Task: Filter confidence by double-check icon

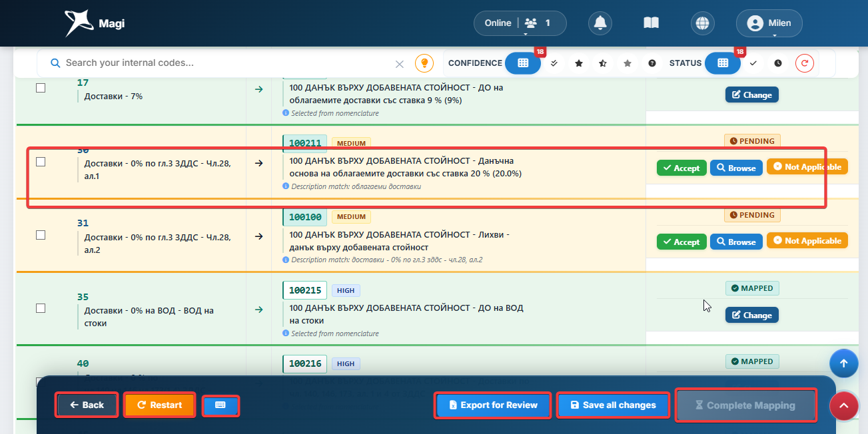Action: coord(554,63)
